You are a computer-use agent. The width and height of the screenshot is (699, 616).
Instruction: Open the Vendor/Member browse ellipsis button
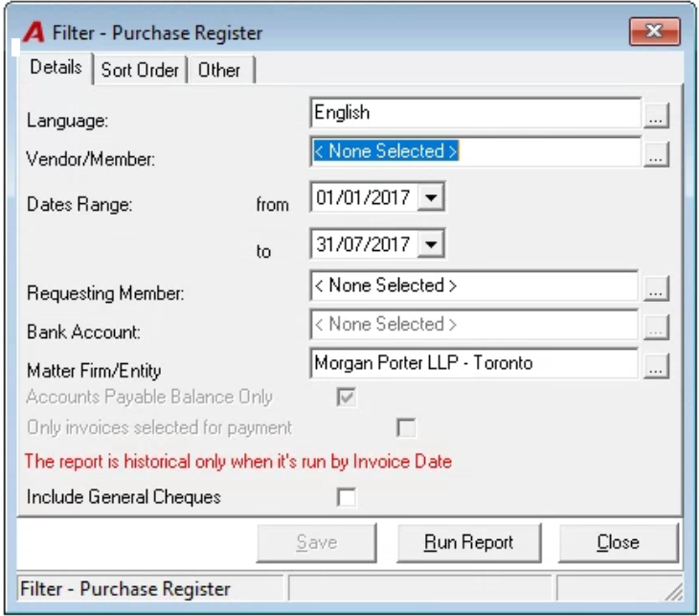point(656,154)
